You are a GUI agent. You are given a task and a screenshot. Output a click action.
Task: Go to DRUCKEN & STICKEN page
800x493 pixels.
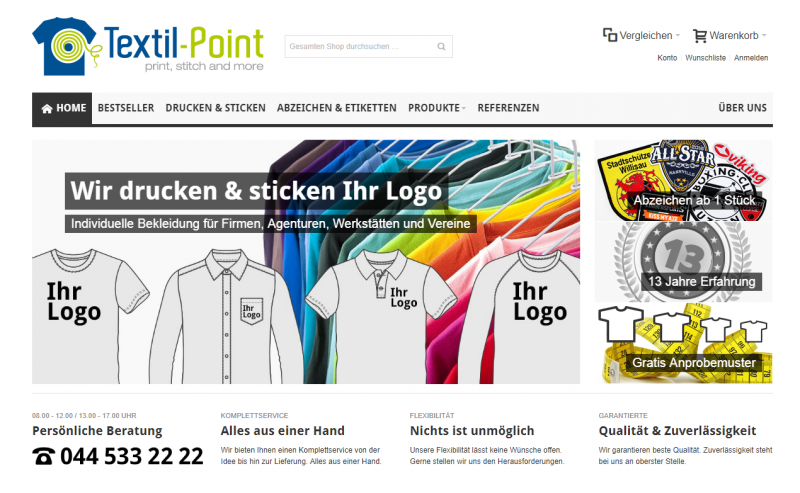(215, 108)
